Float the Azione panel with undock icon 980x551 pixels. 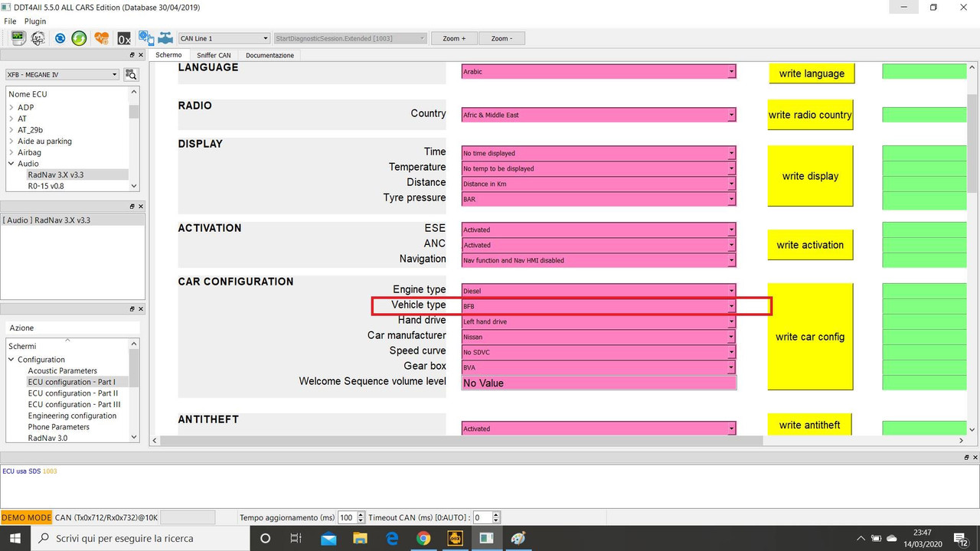coord(132,309)
